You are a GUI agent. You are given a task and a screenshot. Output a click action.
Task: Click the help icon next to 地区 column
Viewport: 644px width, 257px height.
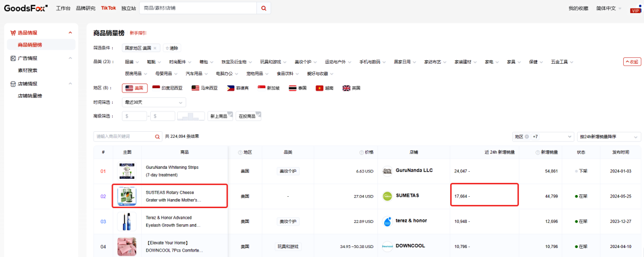(x=240, y=152)
